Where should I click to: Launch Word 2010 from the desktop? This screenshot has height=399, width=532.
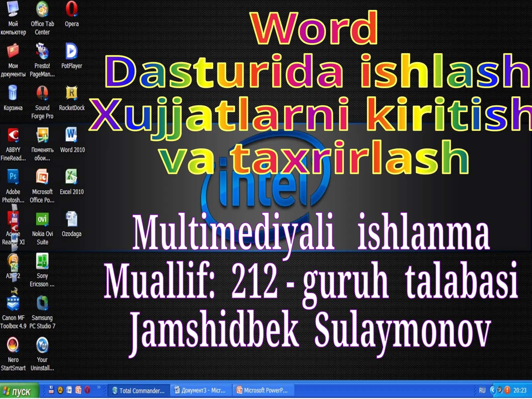(72, 140)
